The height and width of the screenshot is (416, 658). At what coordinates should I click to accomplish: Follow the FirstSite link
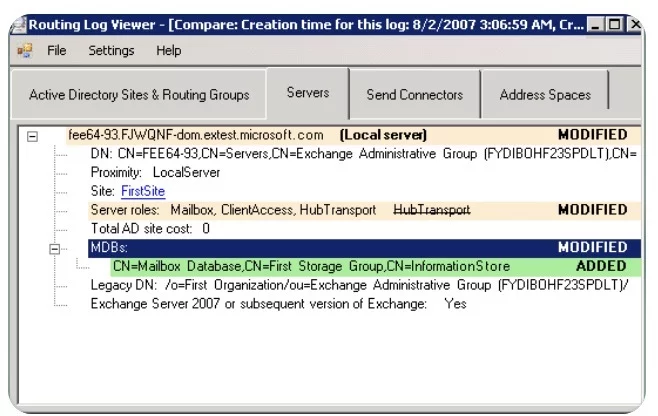tap(143, 191)
